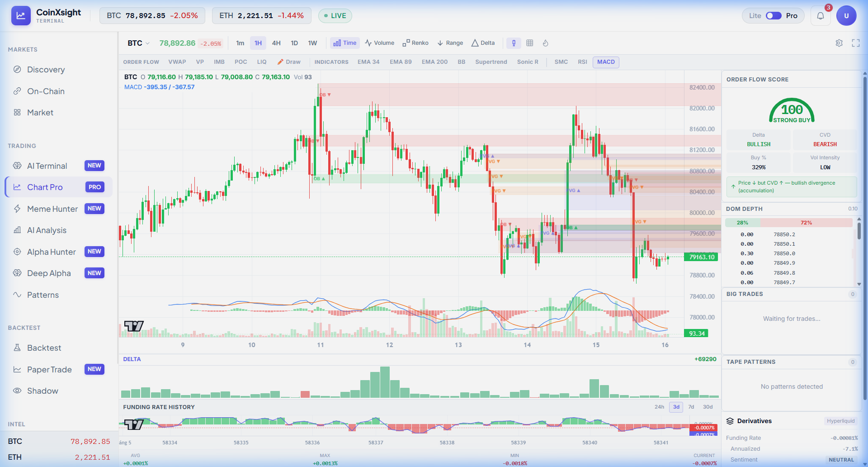Click the flame heatmap icon
The height and width of the screenshot is (467, 868).
point(546,43)
